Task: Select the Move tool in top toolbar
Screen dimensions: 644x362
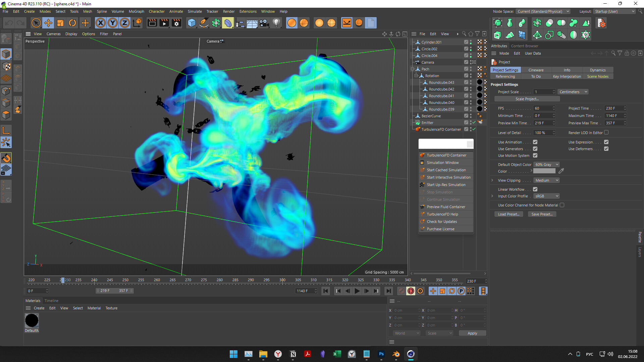Action: (48, 23)
